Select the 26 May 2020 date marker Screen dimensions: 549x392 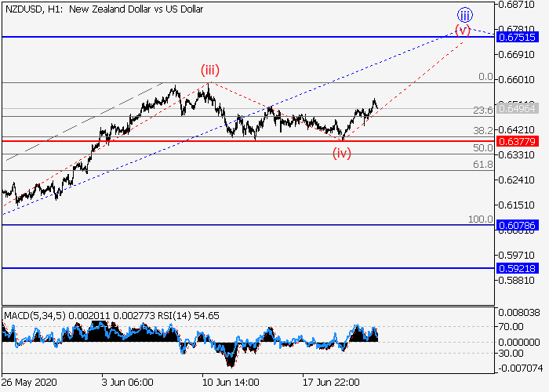[x=31, y=382]
